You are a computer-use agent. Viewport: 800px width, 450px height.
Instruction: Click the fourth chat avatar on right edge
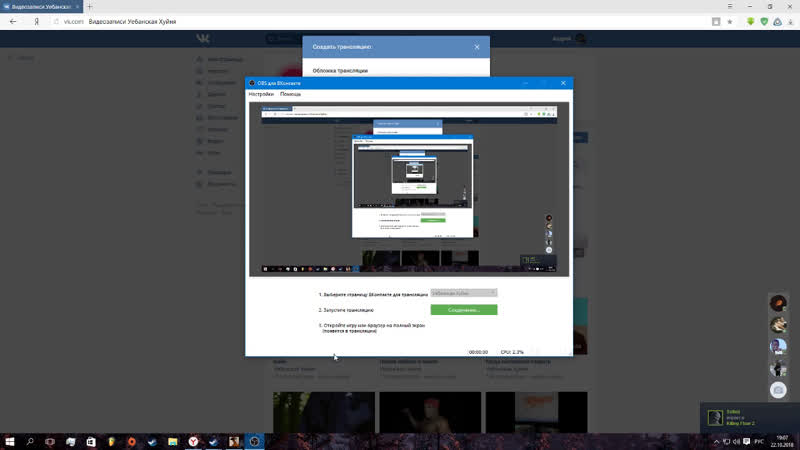(x=778, y=368)
